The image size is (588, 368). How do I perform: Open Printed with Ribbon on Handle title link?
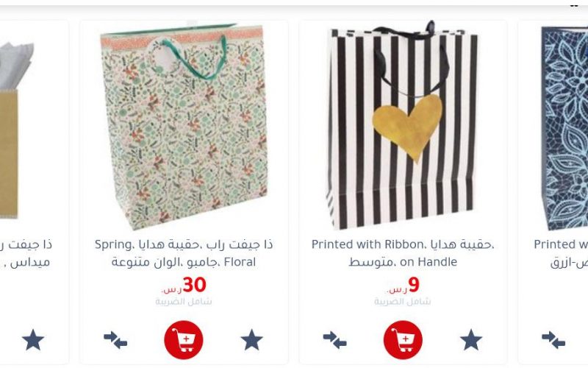(x=403, y=253)
